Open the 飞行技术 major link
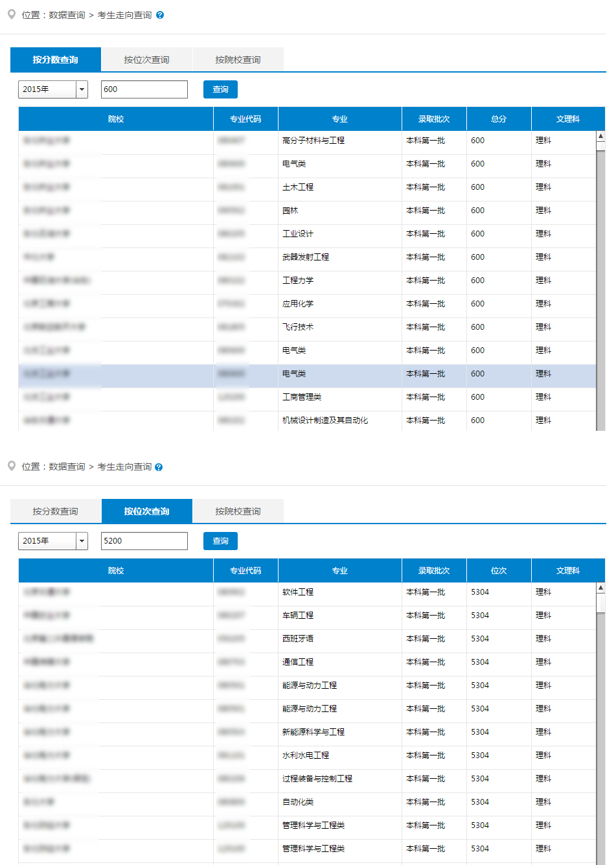This screenshot has width=616, height=865. (301, 327)
